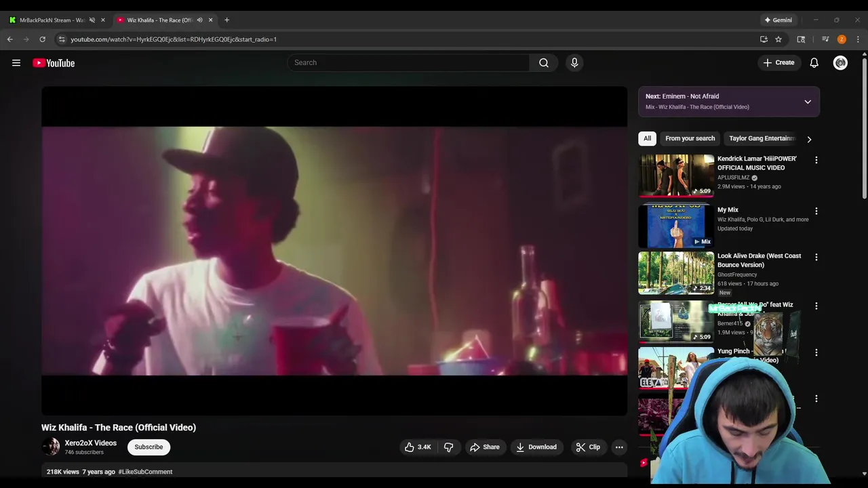Open options menu for My Mix
Screen dimensions: 868x488
pyautogui.click(x=816, y=211)
